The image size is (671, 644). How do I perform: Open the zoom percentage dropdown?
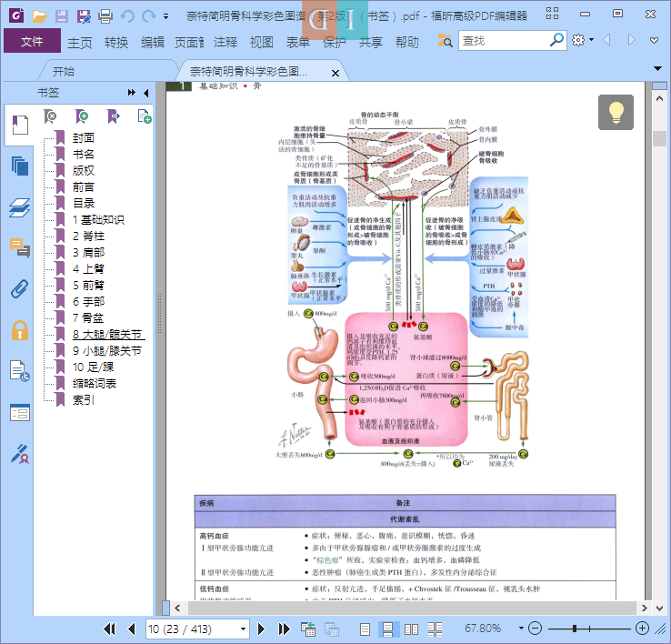pyautogui.click(x=521, y=629)
